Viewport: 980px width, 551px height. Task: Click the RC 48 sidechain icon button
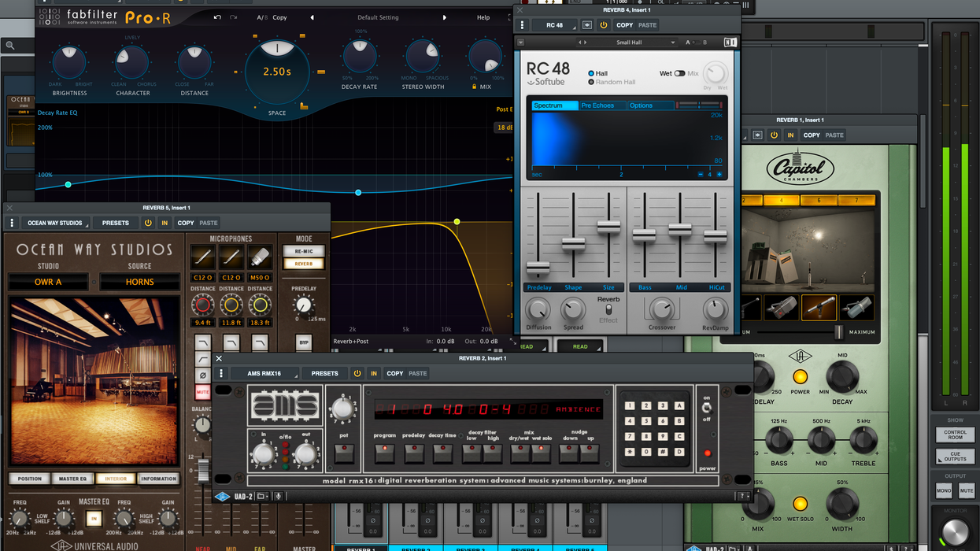(587, 25)
